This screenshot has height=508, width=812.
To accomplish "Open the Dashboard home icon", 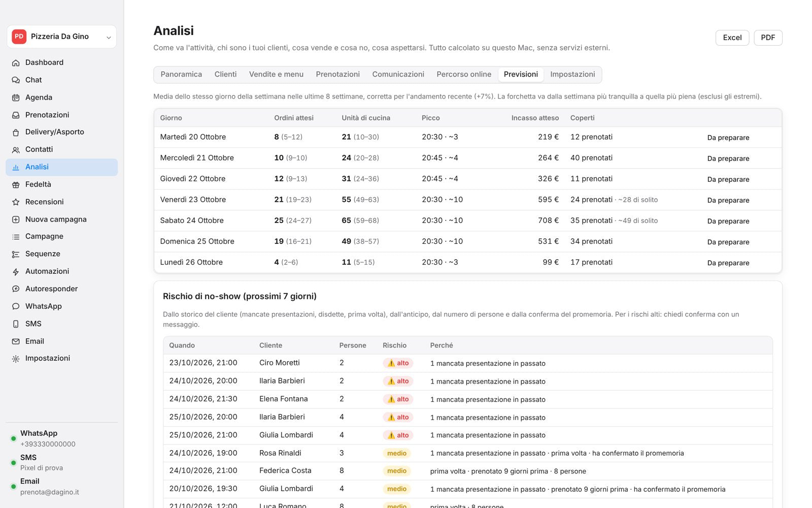I will coord(16,62).
